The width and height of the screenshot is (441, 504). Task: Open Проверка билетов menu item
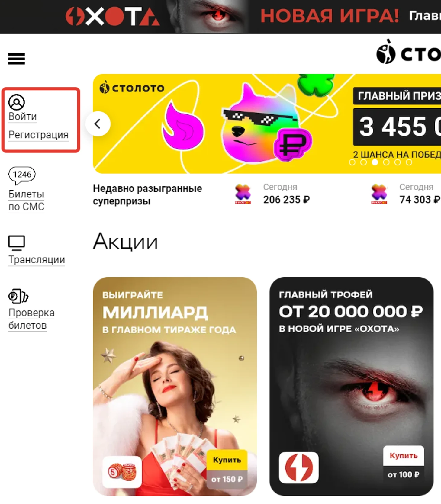coord(31,319)
